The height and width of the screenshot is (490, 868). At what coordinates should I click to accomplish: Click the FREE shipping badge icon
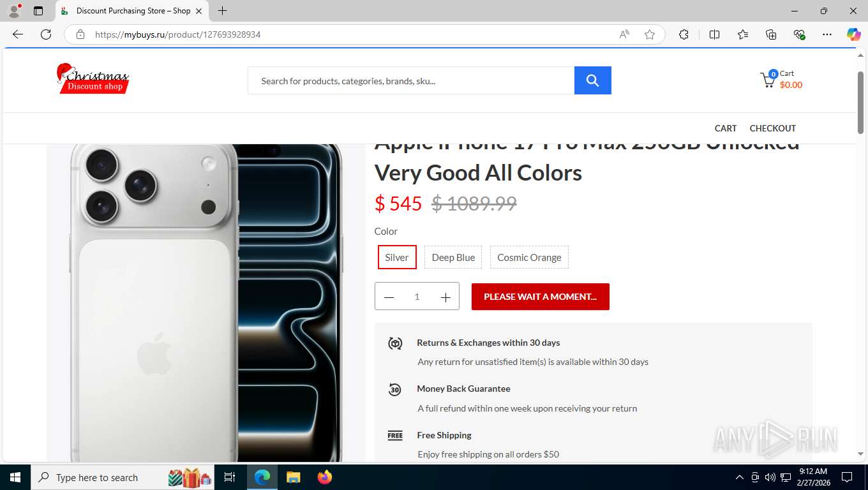pyautogui.click(x=395, y=436)
